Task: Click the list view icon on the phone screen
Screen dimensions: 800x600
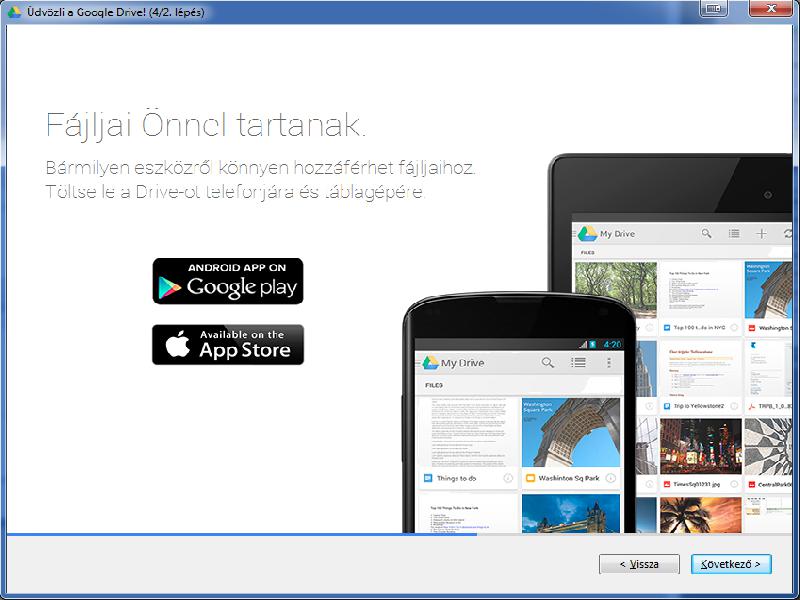Action: tap(578, 362)
